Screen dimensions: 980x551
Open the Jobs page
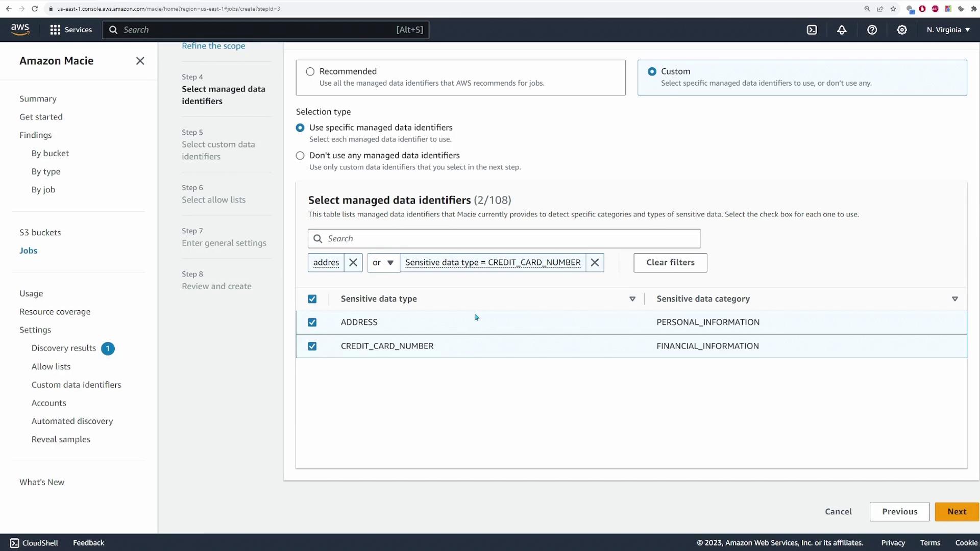click(28, 251)
